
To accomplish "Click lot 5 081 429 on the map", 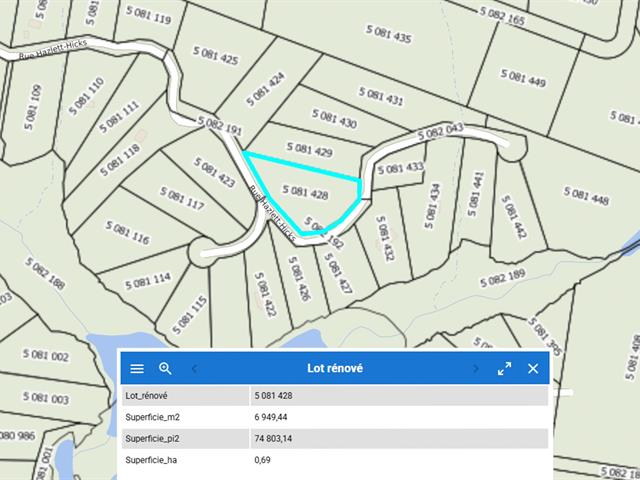I will tap(309, 151).
